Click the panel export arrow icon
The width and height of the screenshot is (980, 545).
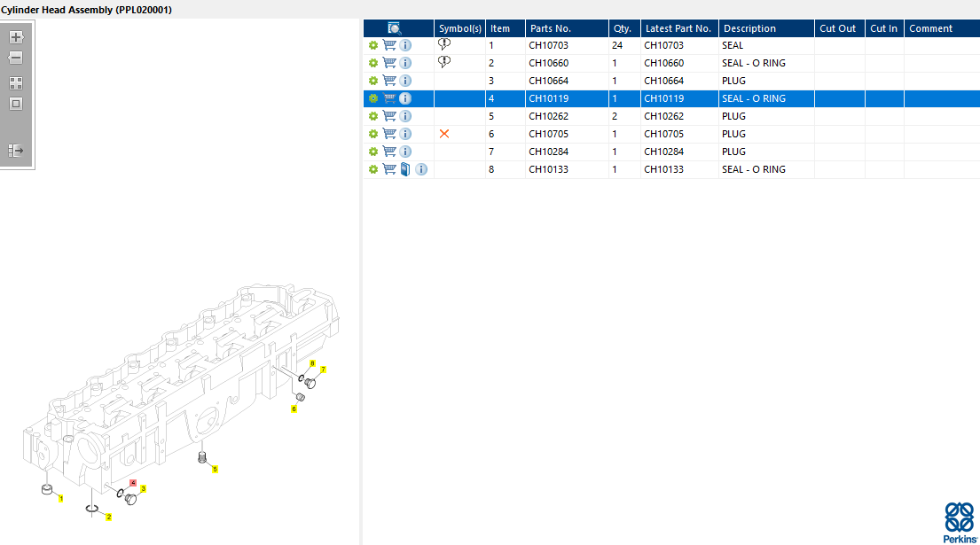tap(16, 151)
